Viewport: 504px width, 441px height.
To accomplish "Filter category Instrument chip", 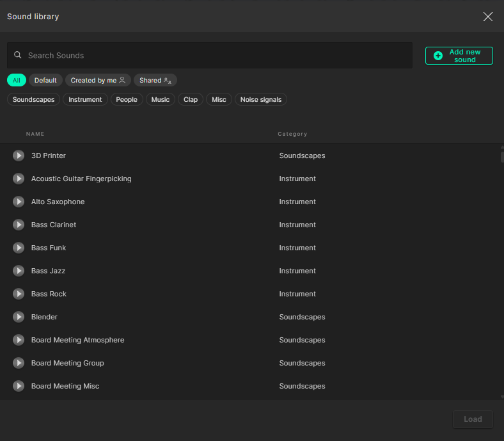I will [x=85, y=99].
